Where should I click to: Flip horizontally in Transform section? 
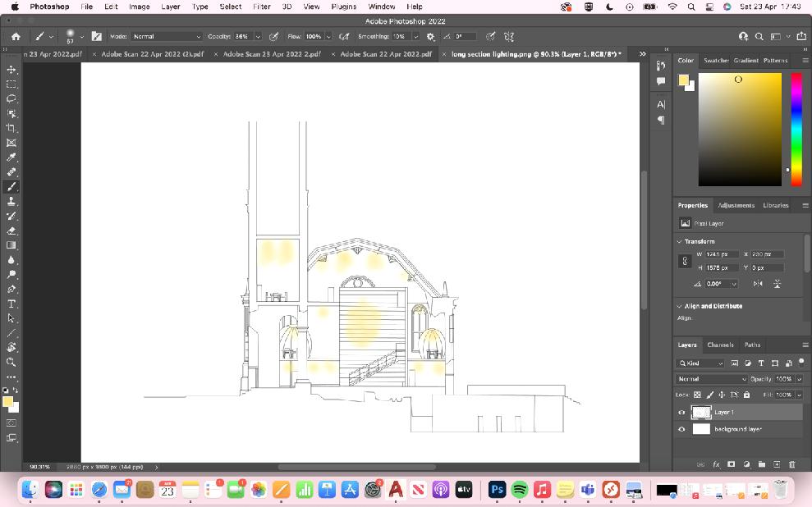[757, 284]
